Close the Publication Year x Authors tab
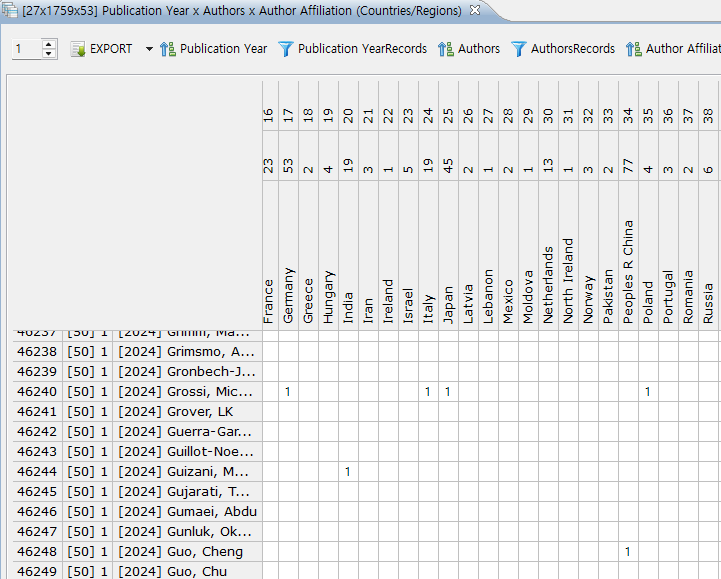Image resolution: width=721 pixels, height=579 pixels. click(475, 10)
